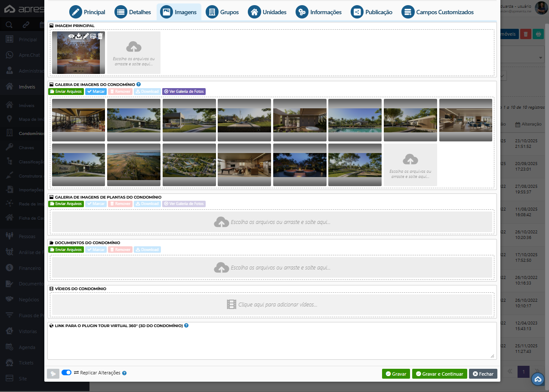Open help icon beside Galeria de Imagens do Condomínio

tap(139, 85)
